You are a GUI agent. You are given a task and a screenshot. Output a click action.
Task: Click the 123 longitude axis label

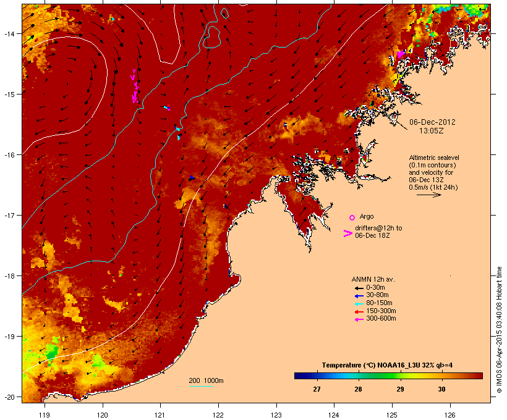pyautogui.click(x=276, y=415)
